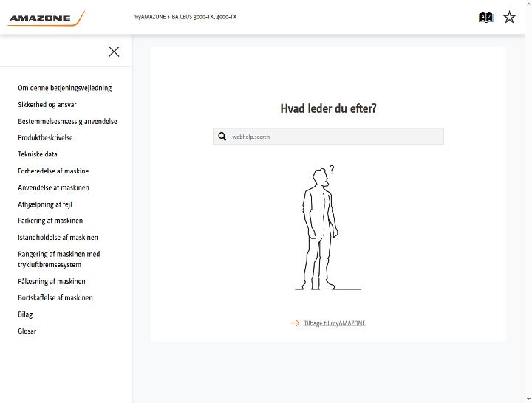The image size is (532, 403).
Task: Click the magnifying glass search icon
Action: [222, 137]
